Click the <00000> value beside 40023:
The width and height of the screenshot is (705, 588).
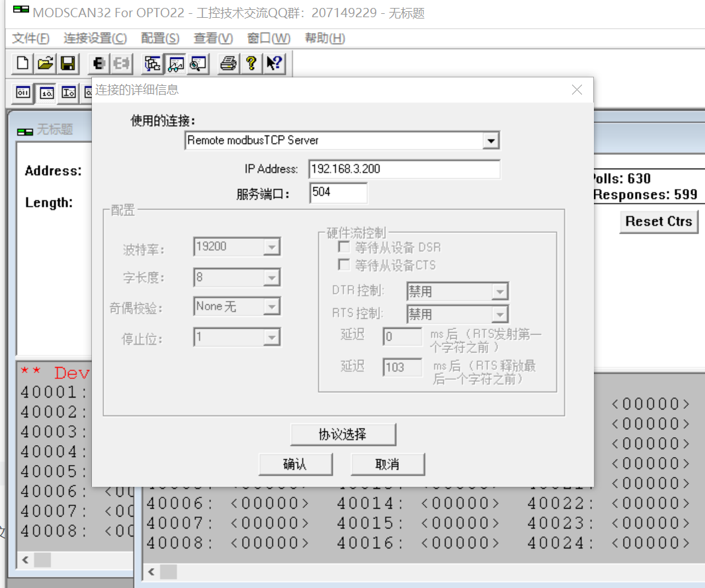[651, 523]
